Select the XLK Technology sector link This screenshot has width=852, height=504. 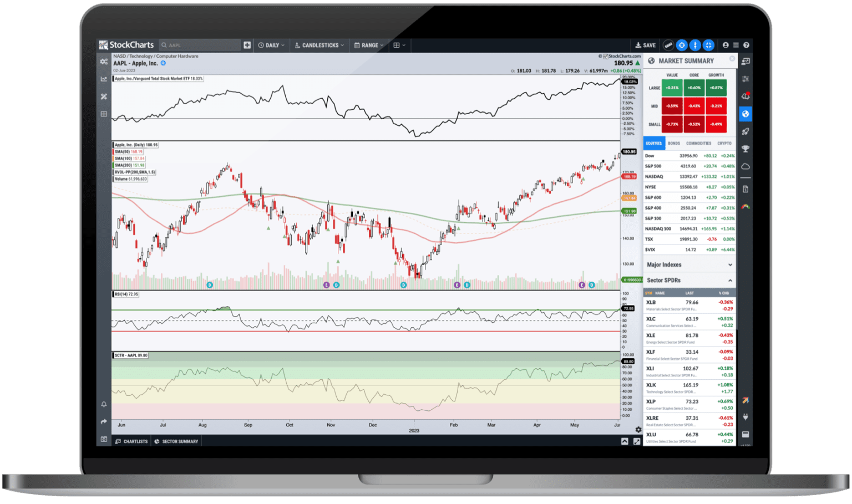(650, 385)
